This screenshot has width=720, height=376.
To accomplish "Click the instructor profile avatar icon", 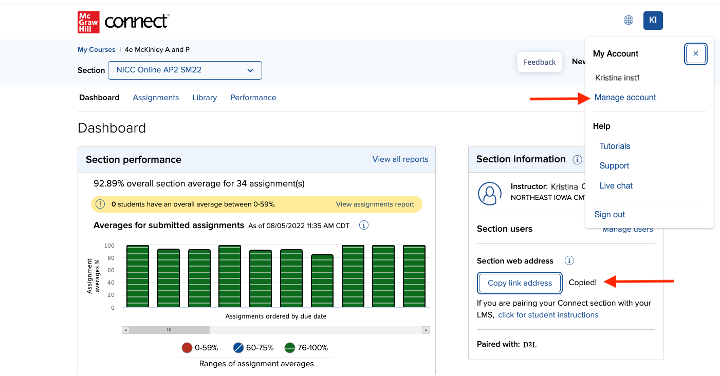I will pyautogui.click(x=489, y=193).
